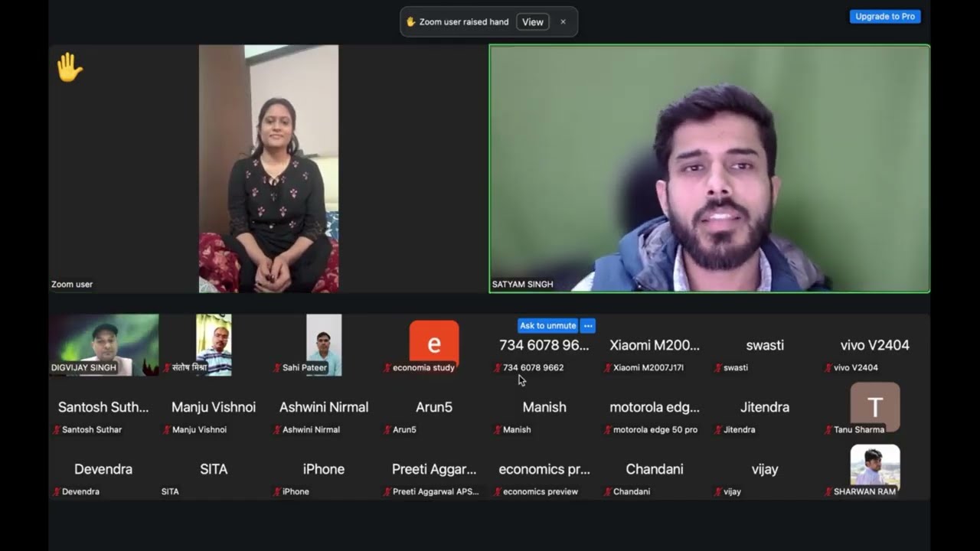The image size is (980, 551).
Task: Select large economics pr... participant name
Action: click(544, 469)
